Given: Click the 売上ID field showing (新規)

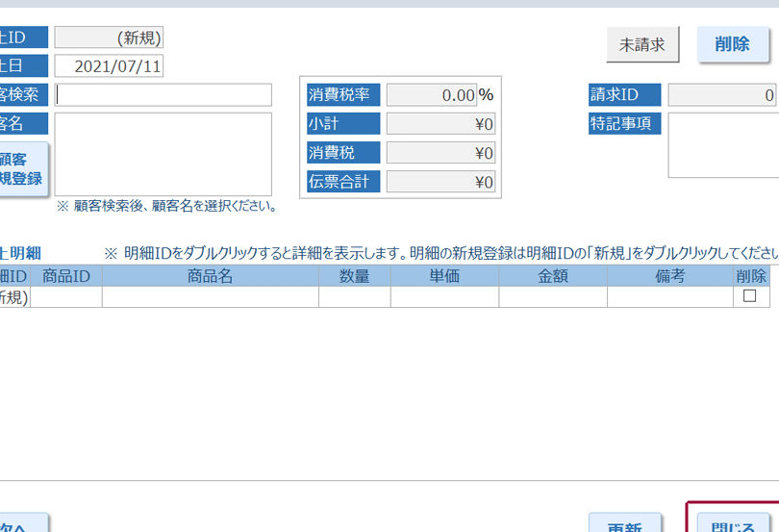Looking at the screenshot, I should 109,38.
